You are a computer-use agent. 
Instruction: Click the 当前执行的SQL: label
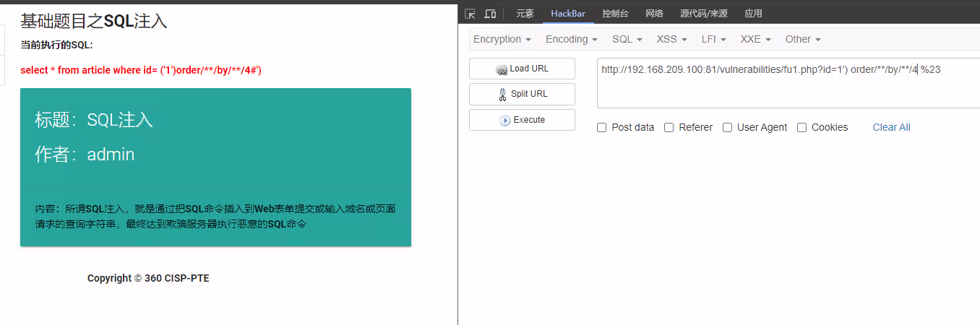[x=56, y=45]
